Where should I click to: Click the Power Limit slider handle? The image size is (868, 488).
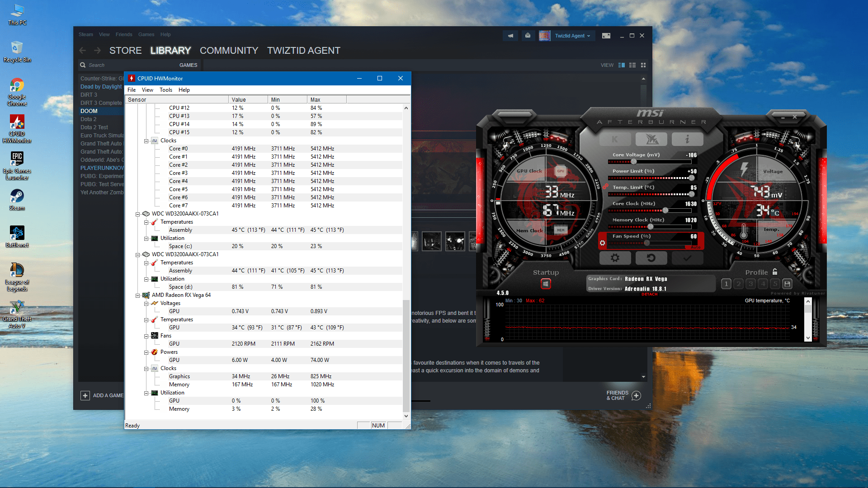(x=691, y=178)
